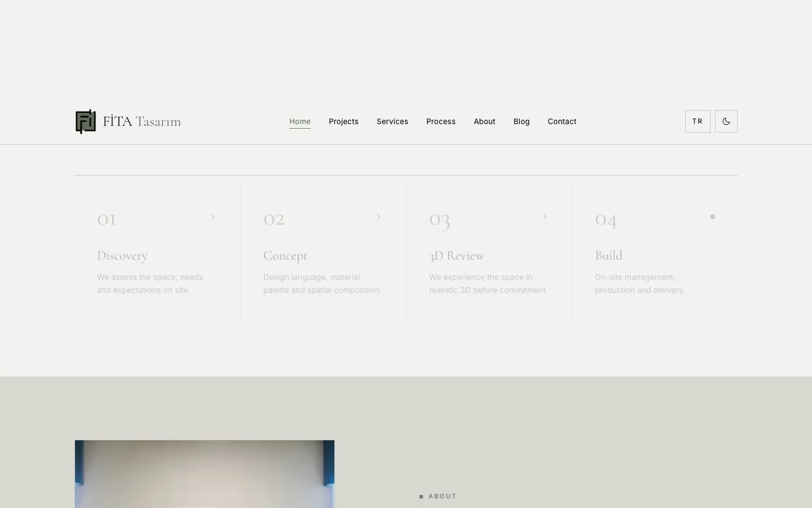Screen dimensions: 812x508
Task: Click the step number 01
Action: click(107, 218)
